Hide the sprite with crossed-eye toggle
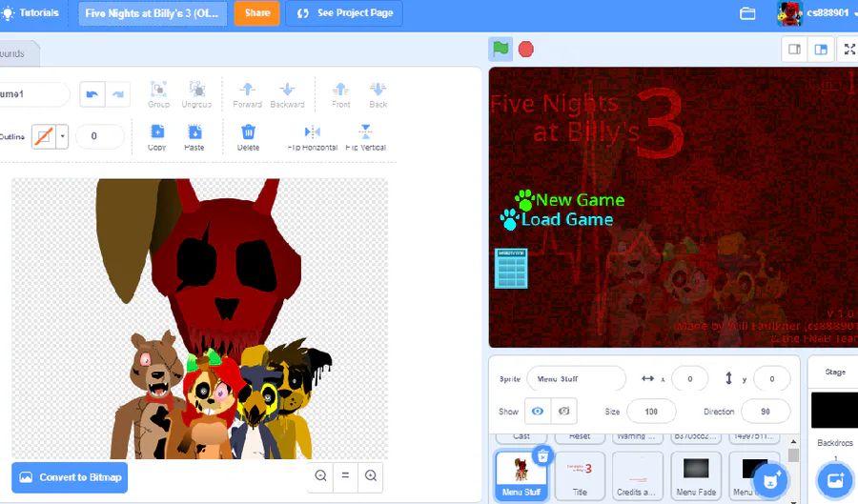The image size is (858, 504). click(563, 412)
